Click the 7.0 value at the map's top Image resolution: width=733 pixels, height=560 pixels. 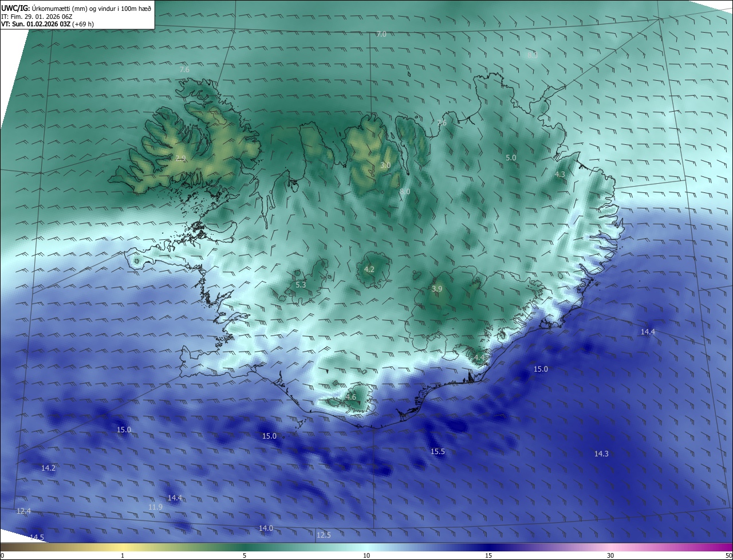click(381, 34)
